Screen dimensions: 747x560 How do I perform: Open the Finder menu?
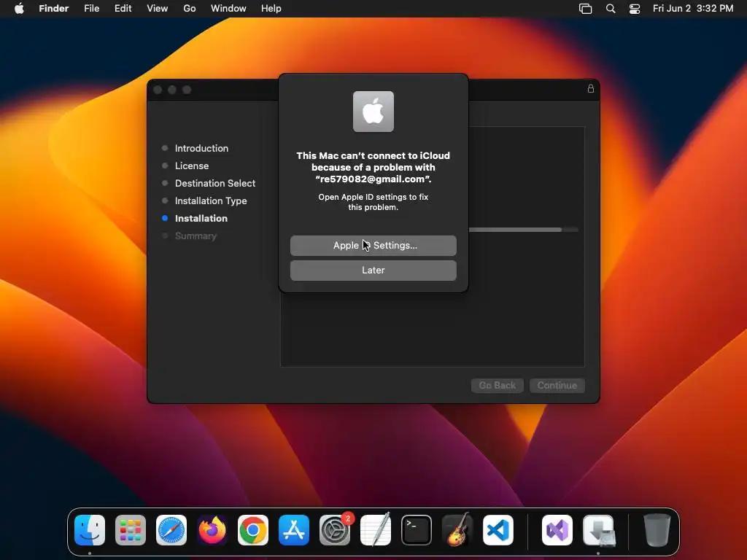tap(54, 9)
